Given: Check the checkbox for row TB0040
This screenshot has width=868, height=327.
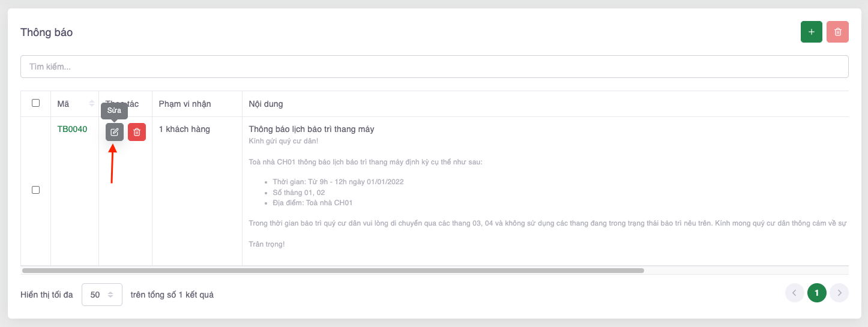Looking at the screenshot, I should click(x=35, y=190).
